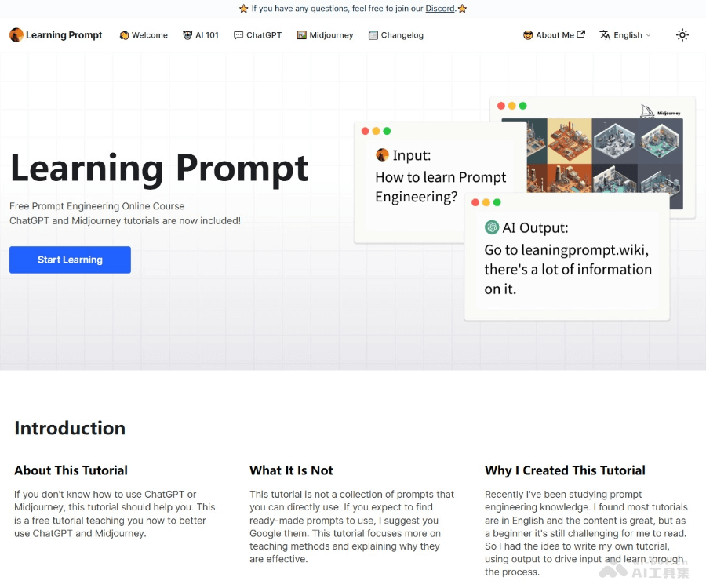Click the translate icon beside English

point(606,34)
